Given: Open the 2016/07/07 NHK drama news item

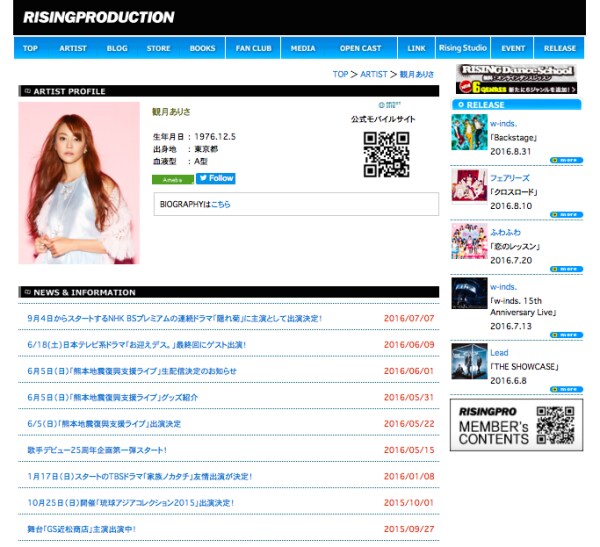Looking at the screenshot, I should click(x=175, y=319).
